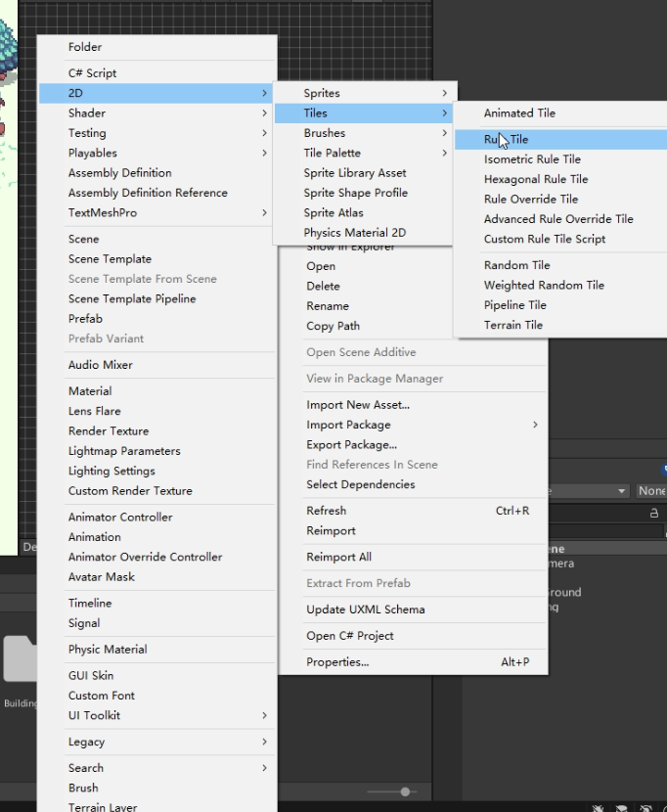Create an Audio Mixer

156,365
